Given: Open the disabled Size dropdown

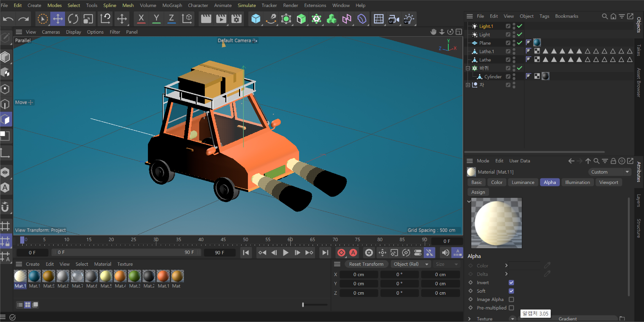Looking at the screenshot, I should [446, 264].
